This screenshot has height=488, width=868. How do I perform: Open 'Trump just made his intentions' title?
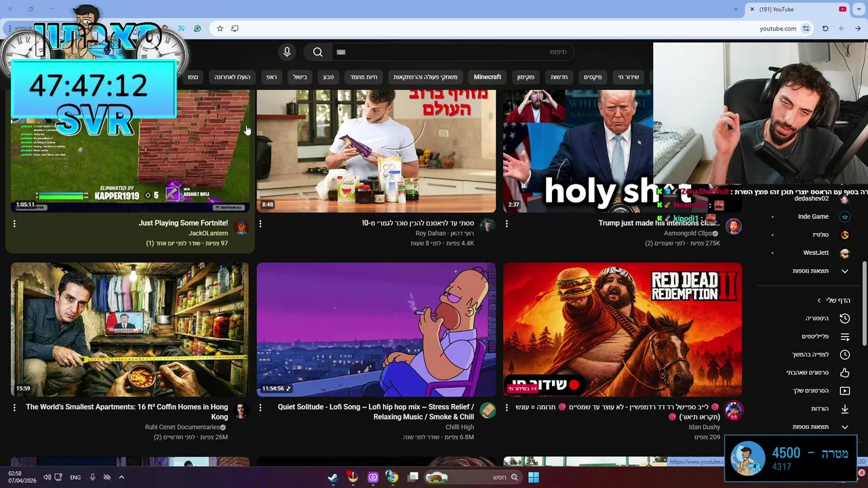[659, 223]
